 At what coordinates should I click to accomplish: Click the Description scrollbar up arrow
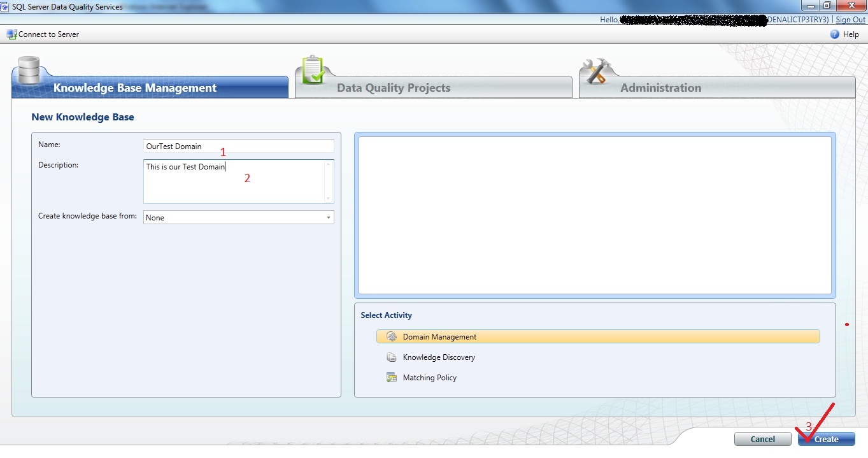tap(329, 164)
